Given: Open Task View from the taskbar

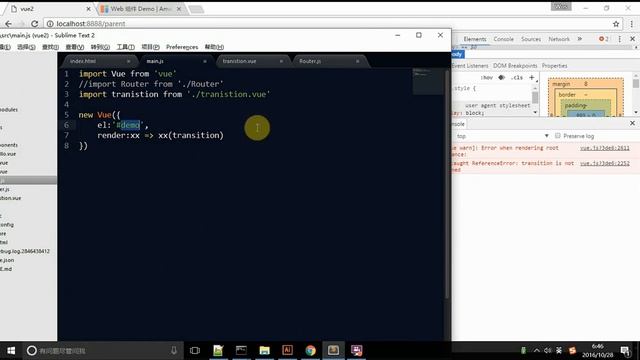Looking at the screenshot, I should point(195,350).
